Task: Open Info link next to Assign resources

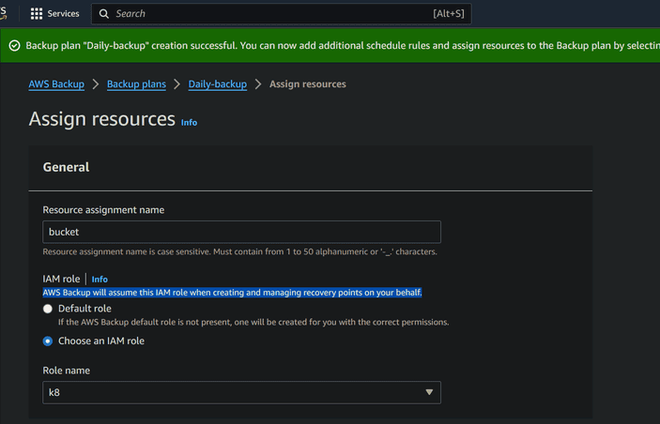Action: [189, 123]
